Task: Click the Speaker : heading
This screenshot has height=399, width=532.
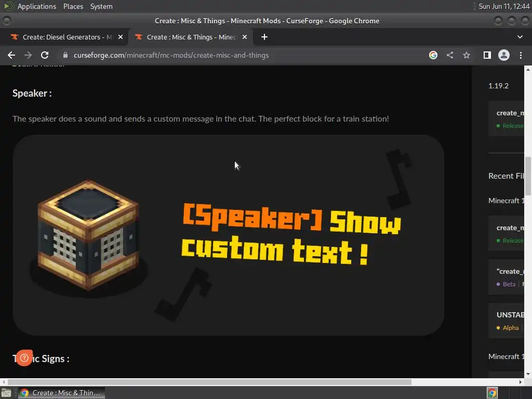Action: click(x=32, y=94)
